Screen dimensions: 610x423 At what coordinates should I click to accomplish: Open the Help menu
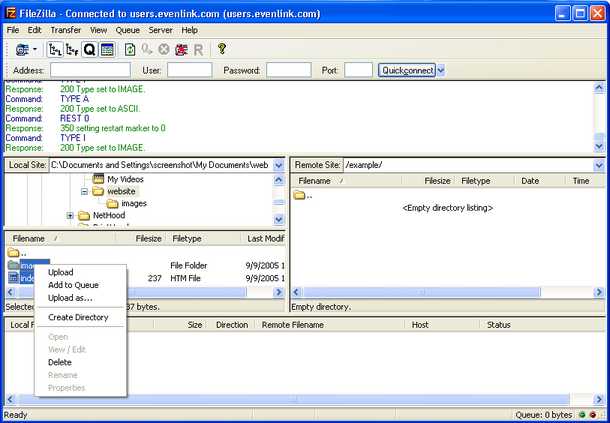[189, 30]
